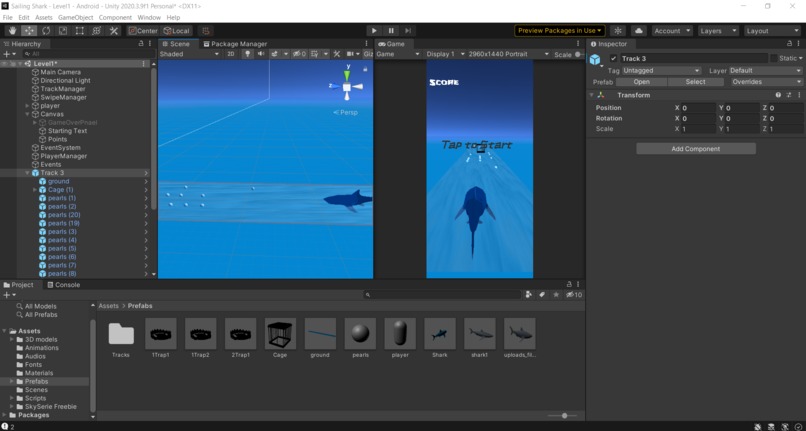Click the favorites star icon in Project
This screenshot has height=431, width=806.
556,295
